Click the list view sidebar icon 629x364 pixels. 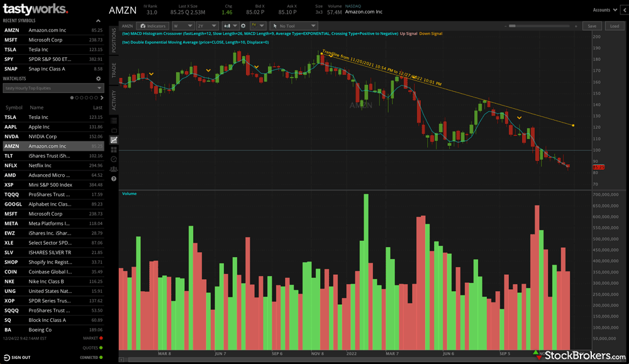(x=114, y=121)
